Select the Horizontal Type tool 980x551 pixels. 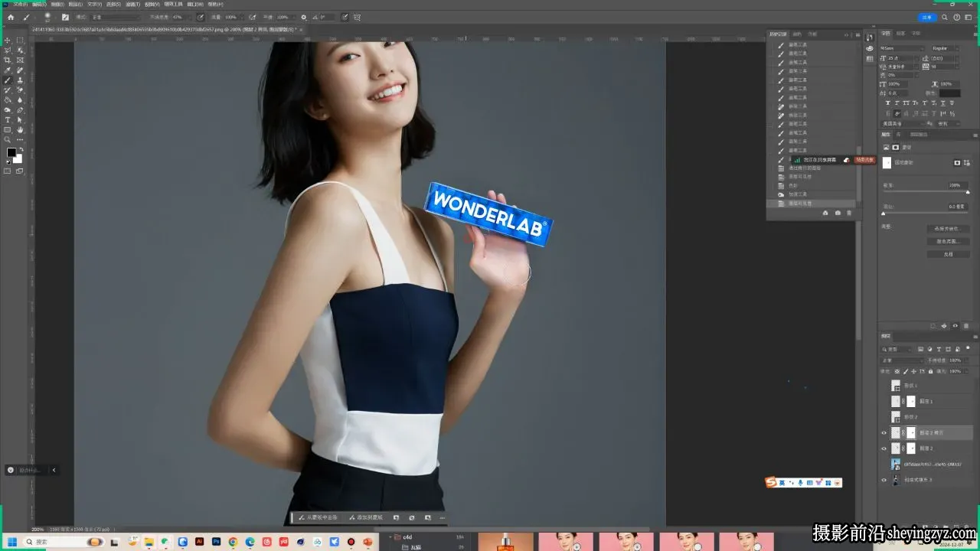click(8, 119)
